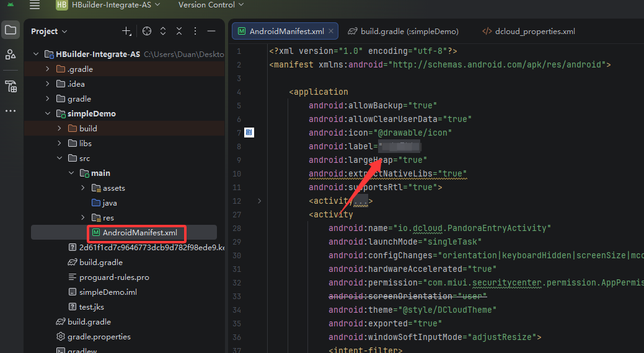This screenshot has height=353, width=644.
Task: Open the main hamburger menu
Action: click(35, 5)
